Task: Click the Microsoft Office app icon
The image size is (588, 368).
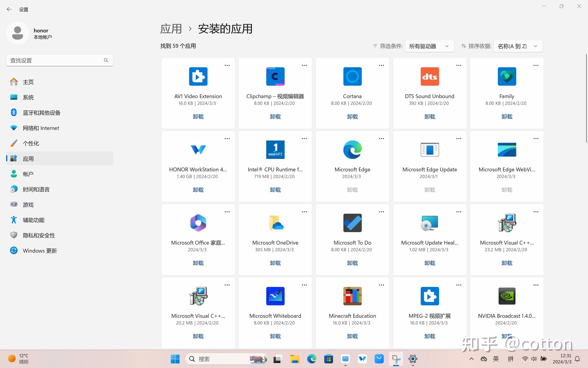Action: 198,223
